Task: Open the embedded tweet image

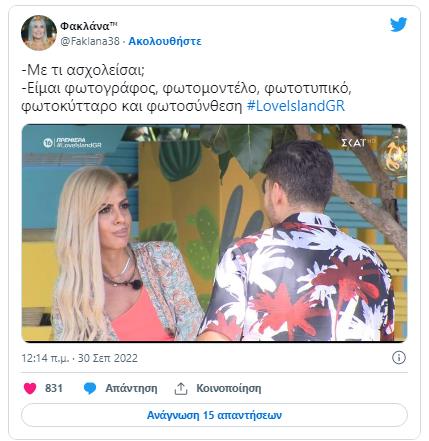Action: pos(214,233)
